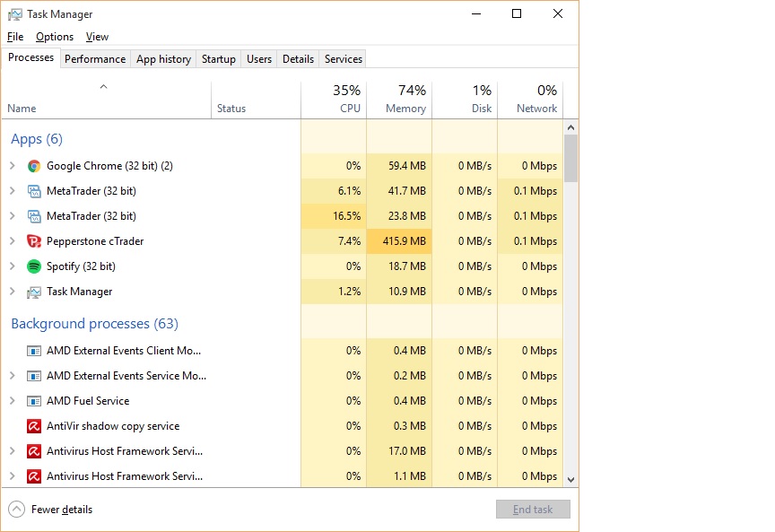The image size is (775, 532).
Task: Click the 6.1% CPU cell
Action: pos(334,191)
